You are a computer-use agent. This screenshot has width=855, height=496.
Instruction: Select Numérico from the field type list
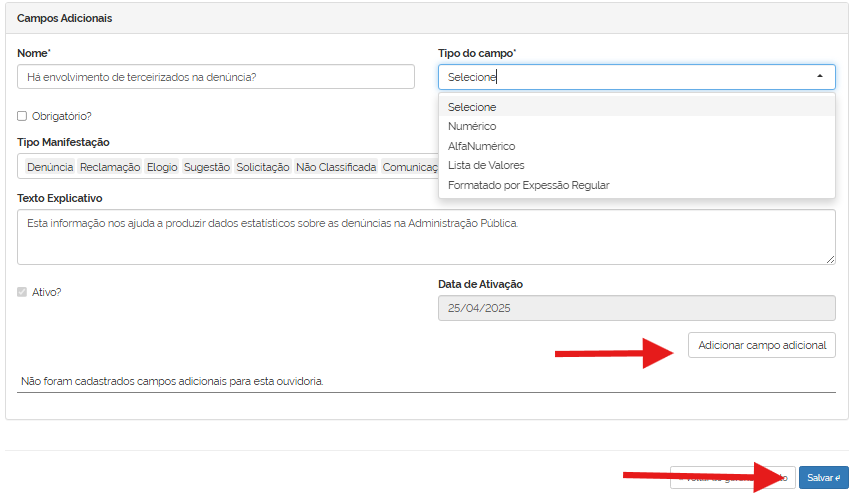click(x=472, y=126)
